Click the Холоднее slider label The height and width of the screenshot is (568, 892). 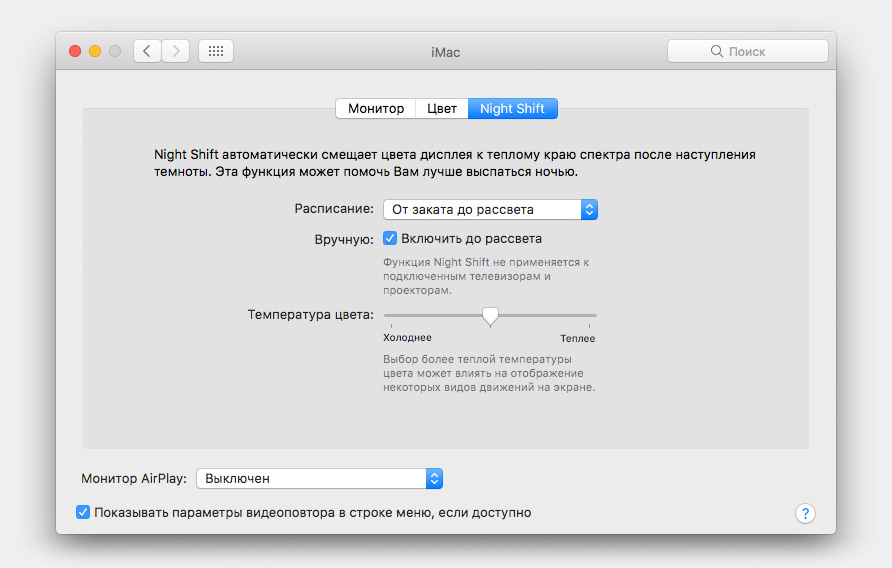tap(407, 337)
